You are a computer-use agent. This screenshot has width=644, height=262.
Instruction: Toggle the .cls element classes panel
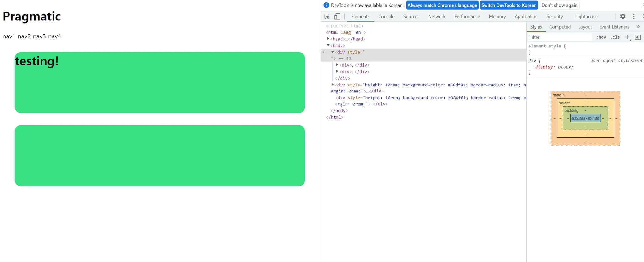(x=615, y=37)
